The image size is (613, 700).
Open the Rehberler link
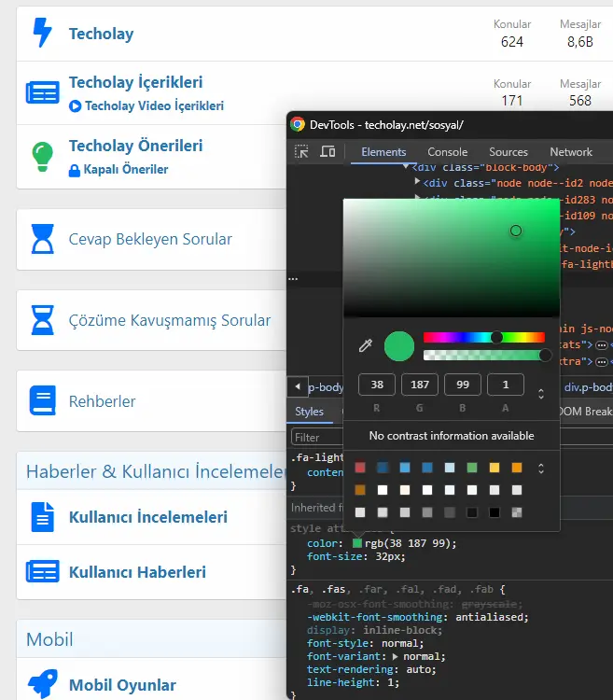coord(103,401)
